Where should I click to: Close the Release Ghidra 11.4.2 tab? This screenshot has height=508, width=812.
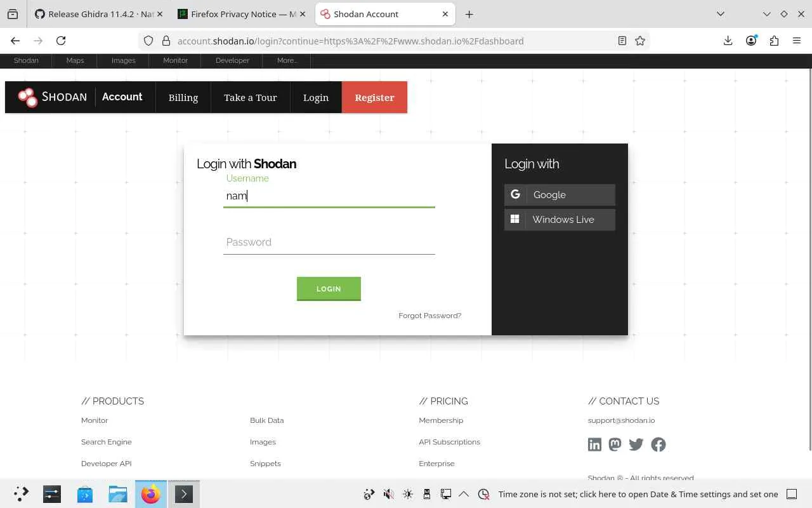pos(160,14)
